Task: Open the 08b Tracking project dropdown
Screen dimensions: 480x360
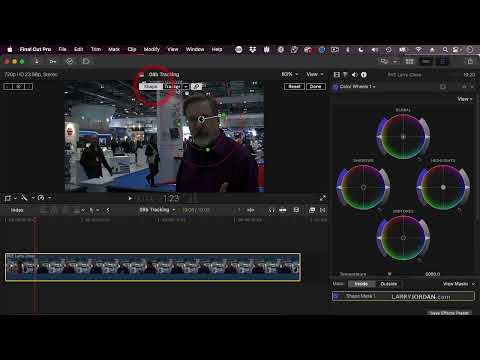Action: pos(157,210)
